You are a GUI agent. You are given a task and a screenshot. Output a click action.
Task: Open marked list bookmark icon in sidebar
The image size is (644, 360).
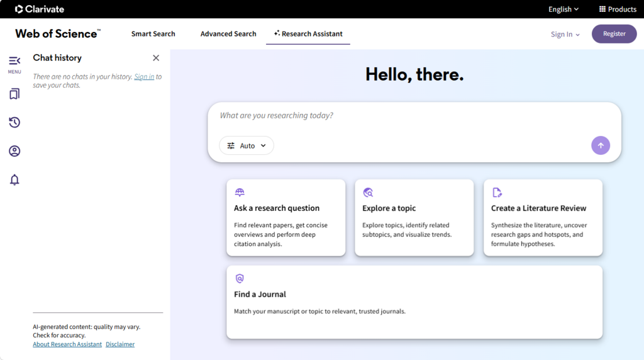(x=14, y=94)
